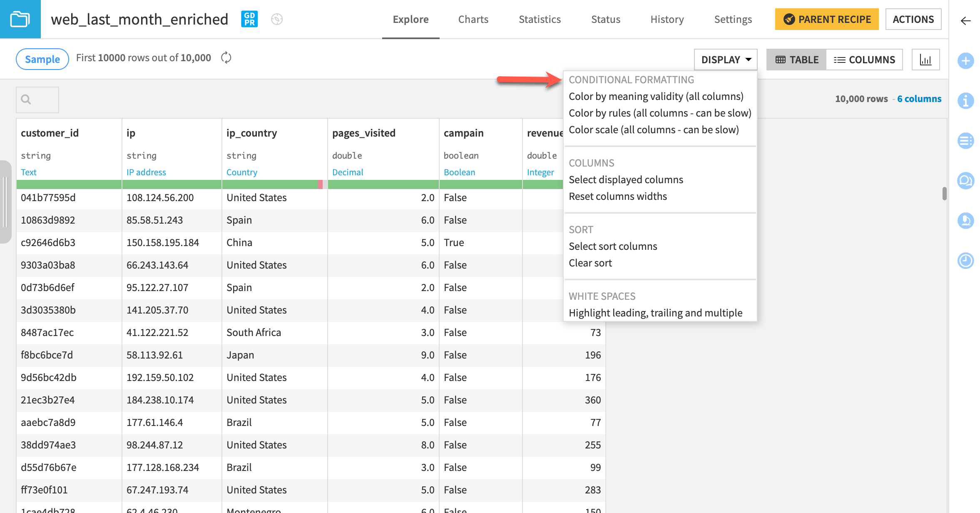This screenshot has width=980, height=513.
Task: Open the customer_id column header menu
Action: click(50, 133)
